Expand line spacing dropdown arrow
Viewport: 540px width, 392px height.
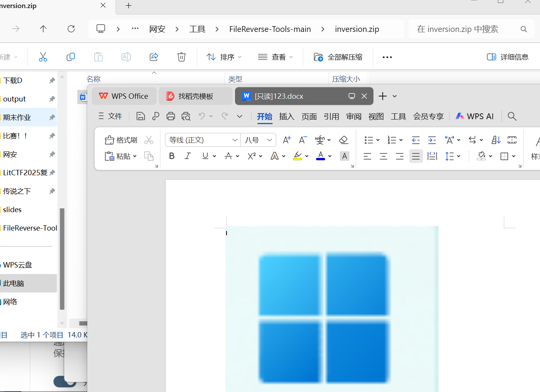pos(459,156)
